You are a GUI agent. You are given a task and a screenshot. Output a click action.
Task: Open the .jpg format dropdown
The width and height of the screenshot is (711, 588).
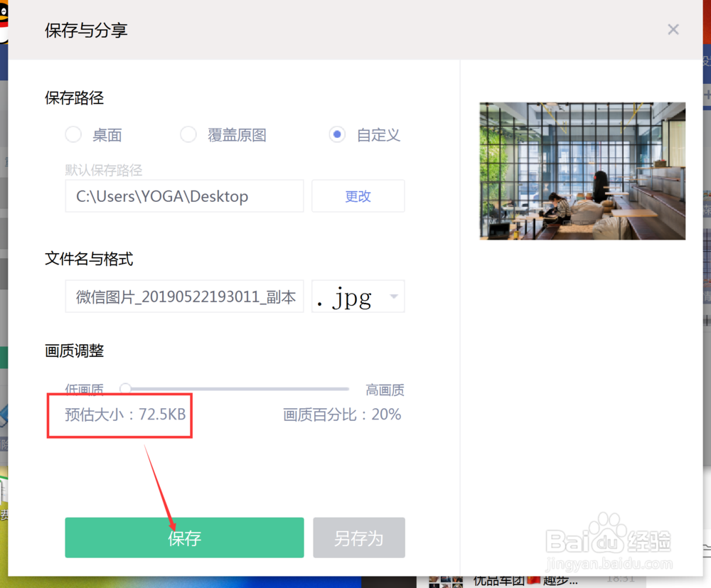coord(358,296)
